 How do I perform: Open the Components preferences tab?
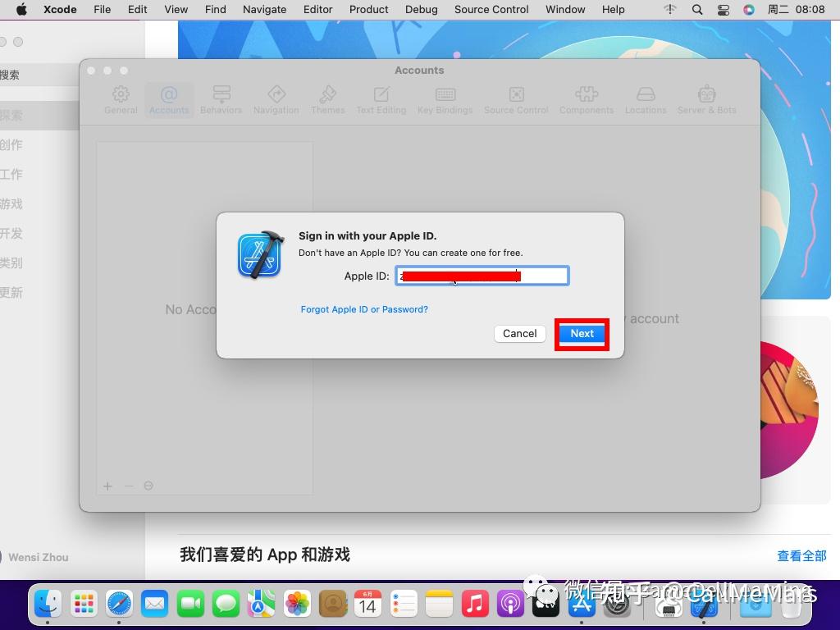click(x=586, y=100)
